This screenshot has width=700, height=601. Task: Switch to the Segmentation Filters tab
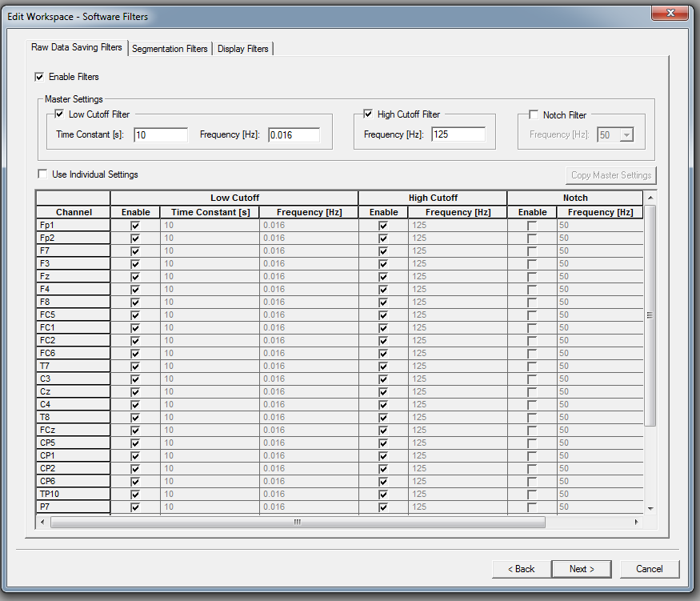click(x=170, y=49)
